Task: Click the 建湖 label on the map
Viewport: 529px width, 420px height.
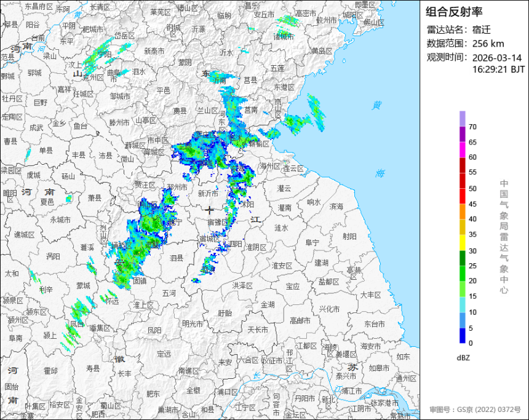Action: tap(322, 263)
